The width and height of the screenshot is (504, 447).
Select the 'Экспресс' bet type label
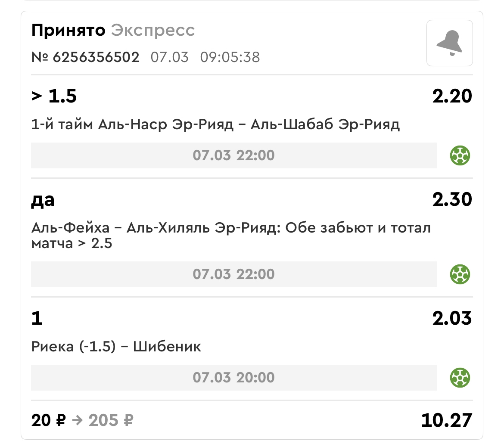point(153,31)
